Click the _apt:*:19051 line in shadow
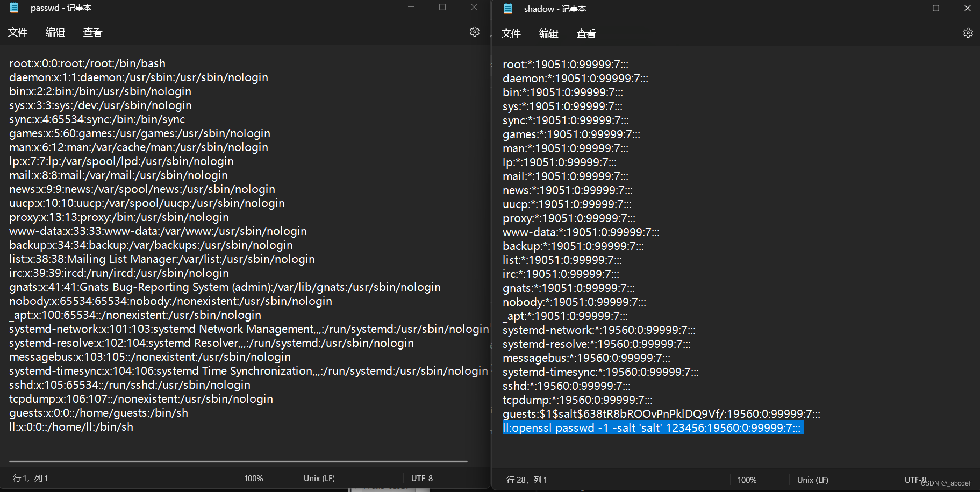Image resolution: width=980 pixels, height=492 pixels. [565, 316]
